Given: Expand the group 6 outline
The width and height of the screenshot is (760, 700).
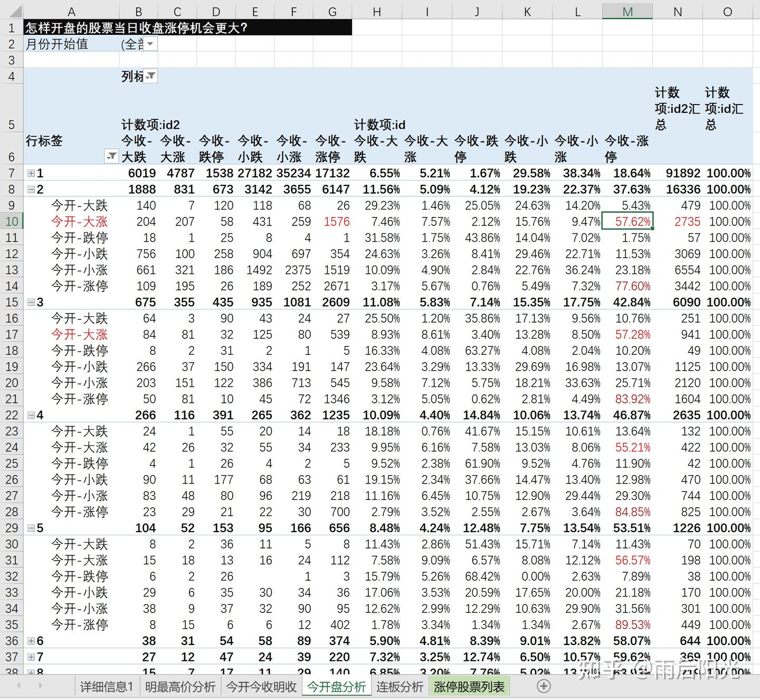Looking at the screenshot, I should click(x=31, y=641).
